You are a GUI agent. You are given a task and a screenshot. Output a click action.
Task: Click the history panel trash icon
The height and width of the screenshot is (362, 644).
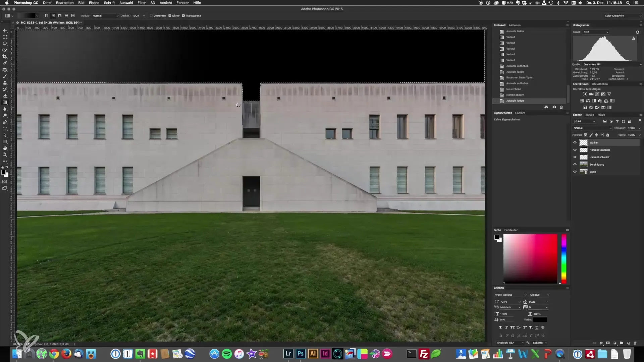[x=561, y=107]
